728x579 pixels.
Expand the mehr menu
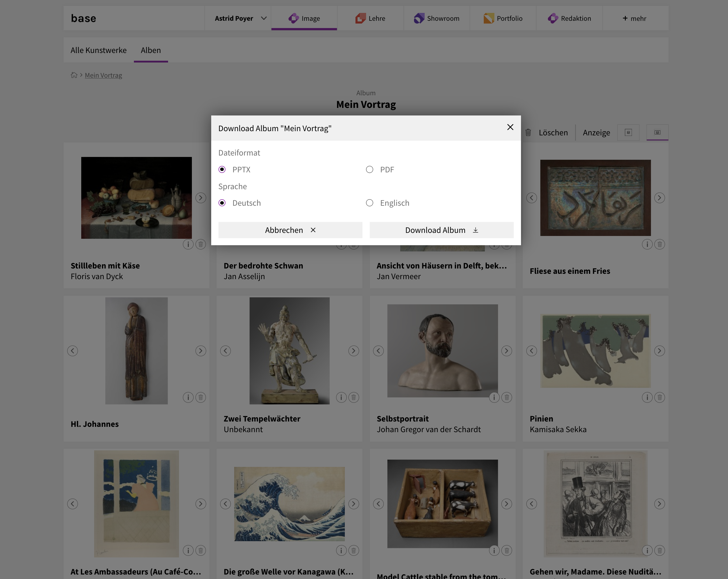pyautogui.click(x=635, y=18)
